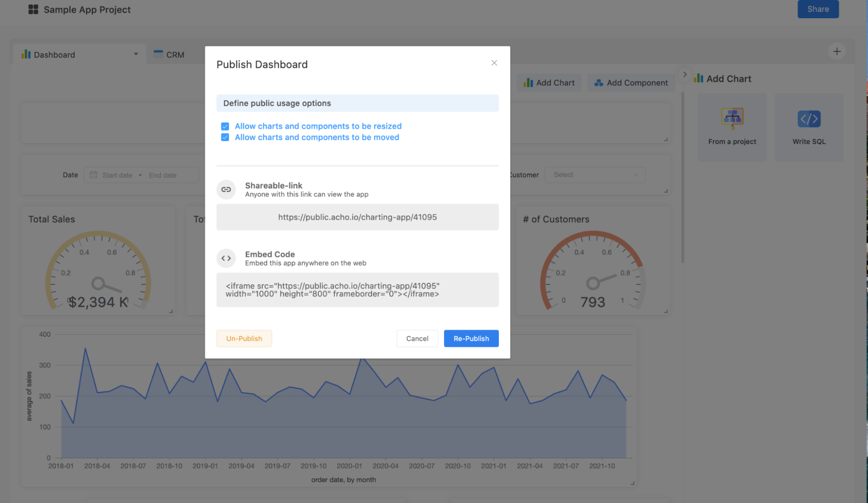Click the Cancel button
Screen dimensions: 868x503
417,339
